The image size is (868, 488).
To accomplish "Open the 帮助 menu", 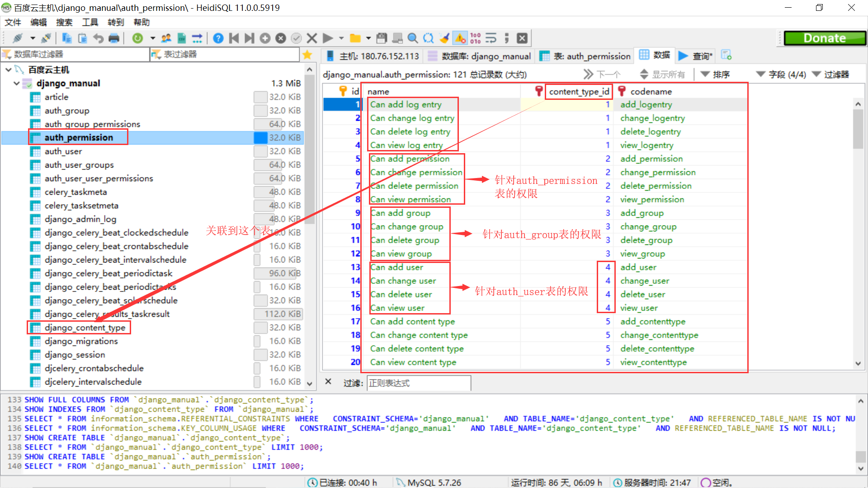I will click(142, 22).
